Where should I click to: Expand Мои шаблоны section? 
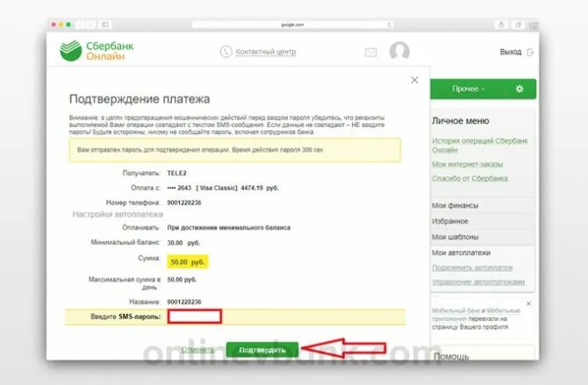(x=483, y=237)
